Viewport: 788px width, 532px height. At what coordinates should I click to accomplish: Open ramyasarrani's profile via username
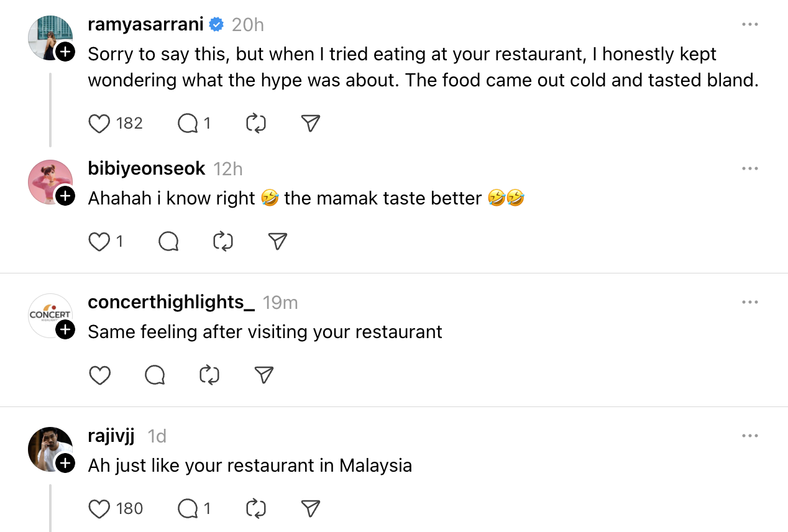[146, 24]
